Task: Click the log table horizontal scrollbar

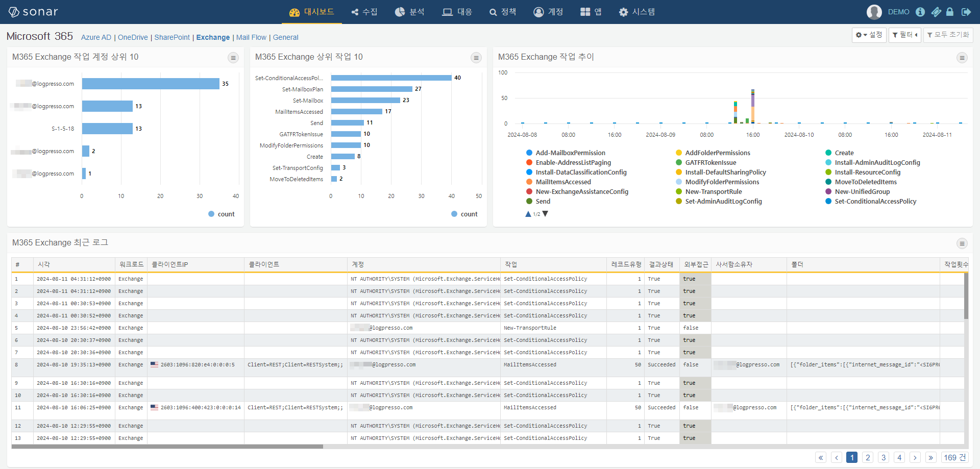Action: click(167, 447)
